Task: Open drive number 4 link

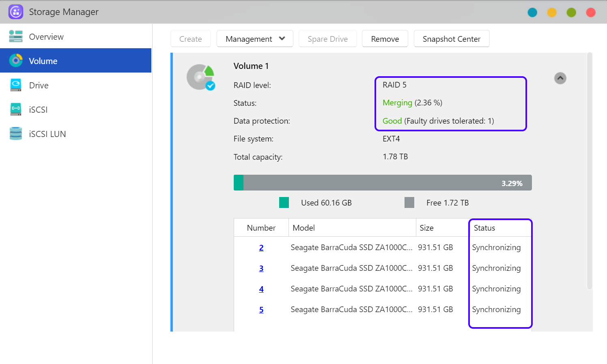Action: point(261,289)
